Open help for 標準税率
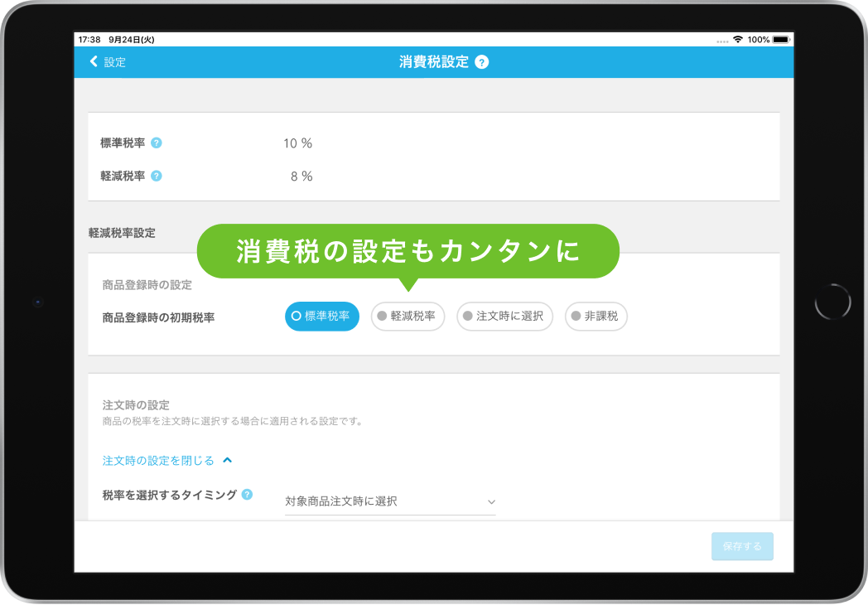 157,143
